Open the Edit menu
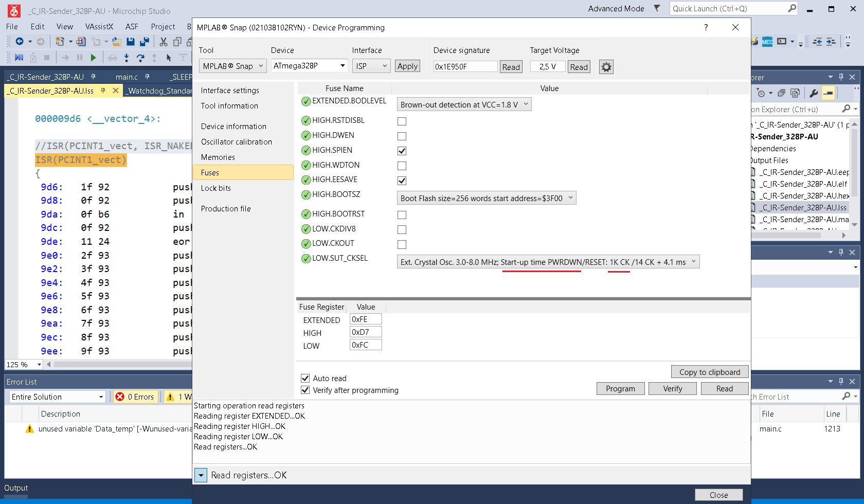The height and width of the screenshot is (504, 864). (38, 27)
